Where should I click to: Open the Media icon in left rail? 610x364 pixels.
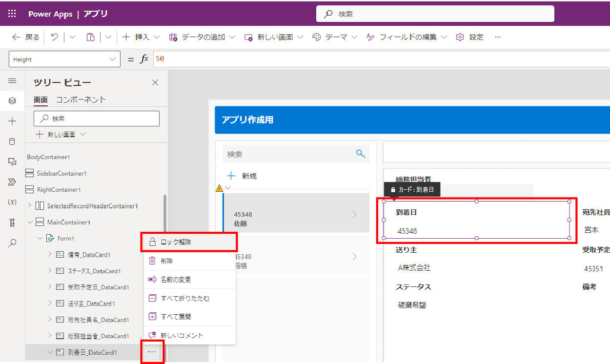12,162
